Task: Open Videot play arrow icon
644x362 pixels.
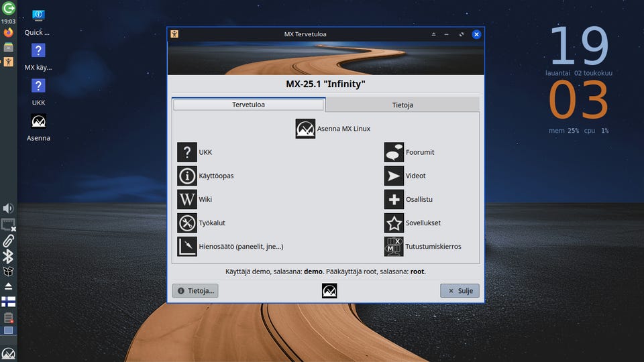Action: coord(394,176)
